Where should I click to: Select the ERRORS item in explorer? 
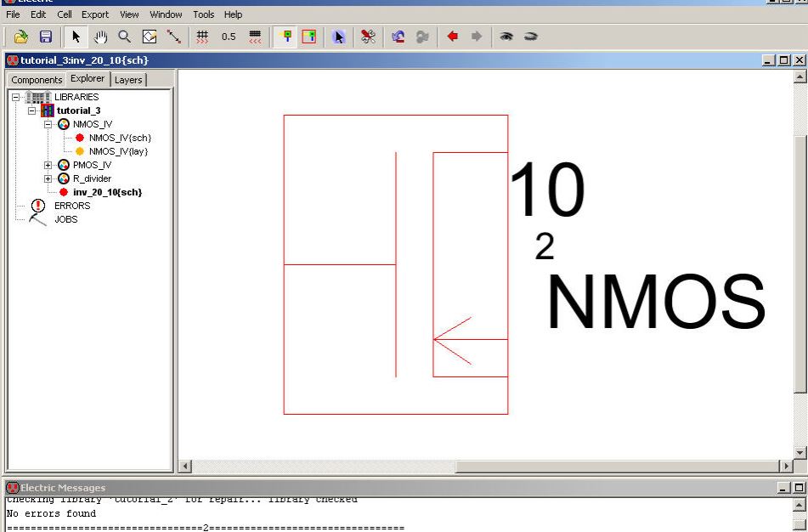click(71, 206)
